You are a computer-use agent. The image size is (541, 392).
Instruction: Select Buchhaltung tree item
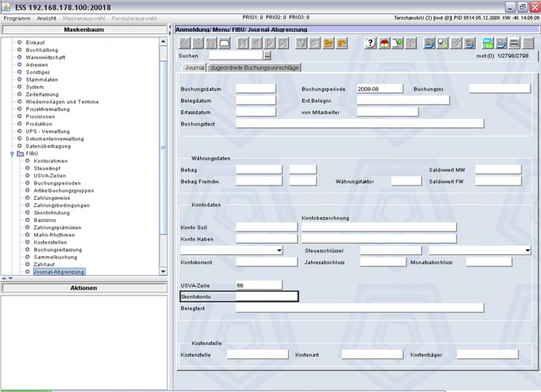(x=41, y=50)
